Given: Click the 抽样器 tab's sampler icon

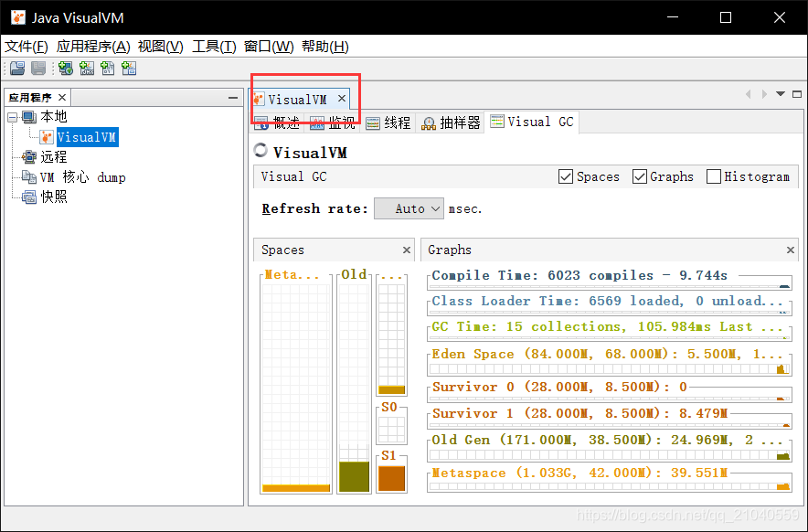Looking at the screenshot, I should click(x=428, y=123).
